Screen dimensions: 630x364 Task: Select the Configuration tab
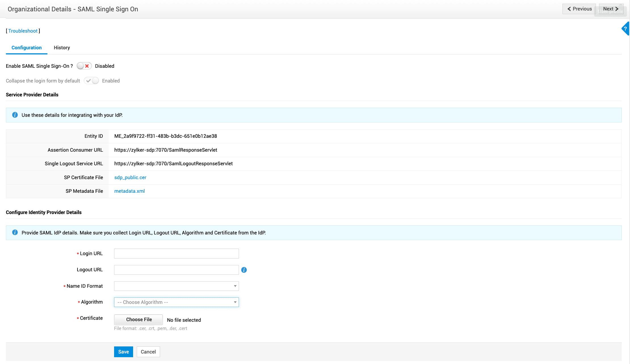[26, 48]
